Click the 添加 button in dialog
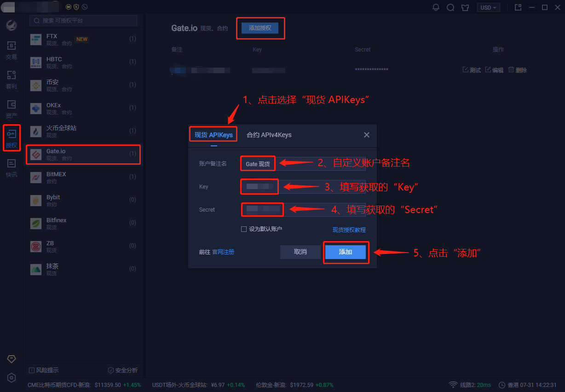 click(x=346, y=252)
